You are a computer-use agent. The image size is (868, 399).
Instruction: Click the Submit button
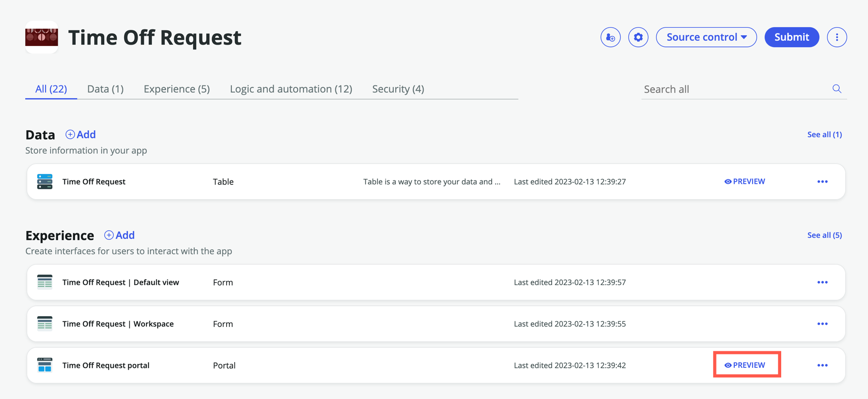tap(792, 37)
